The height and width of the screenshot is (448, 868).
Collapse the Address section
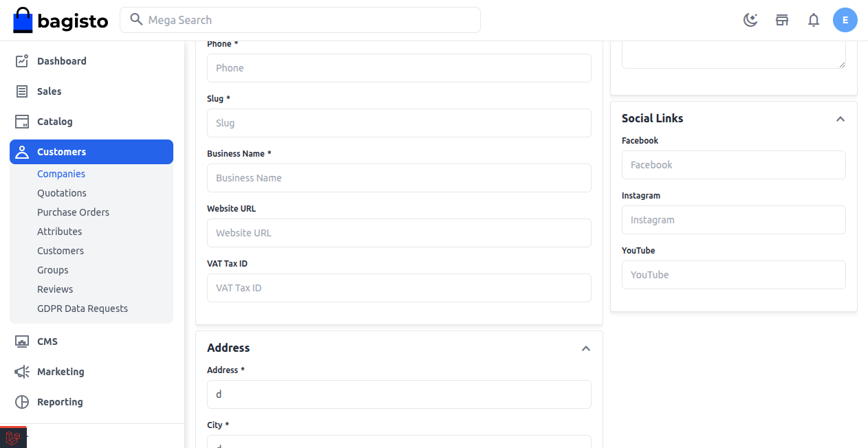[586, 348]
